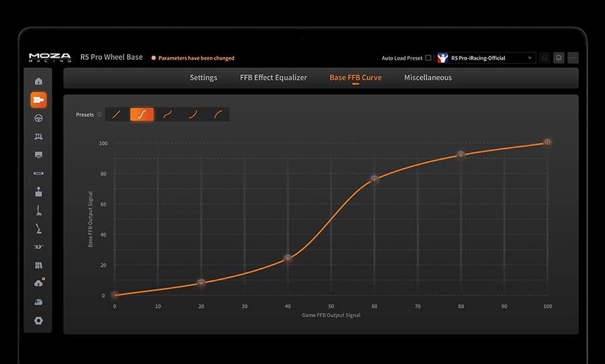Click the 'Parameters have been changed' notice
The image size is (605, 364).
tap(193, 58)
